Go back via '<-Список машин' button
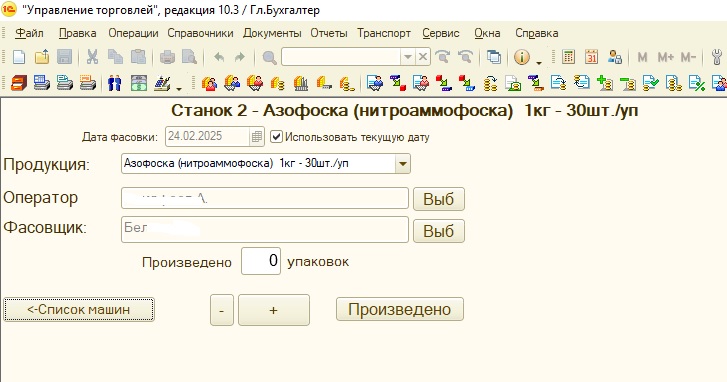Viewport: 727px width, 382px height. [x=79, y=309]
